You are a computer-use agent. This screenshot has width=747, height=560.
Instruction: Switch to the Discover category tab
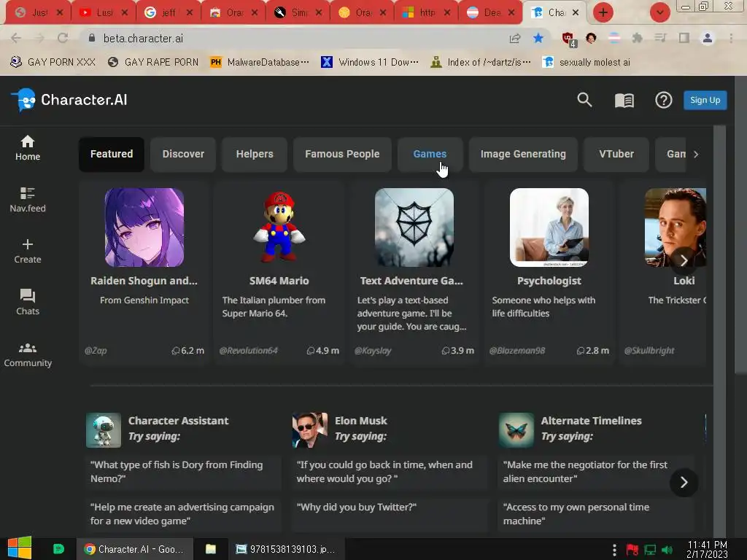(x=183, y=155)
